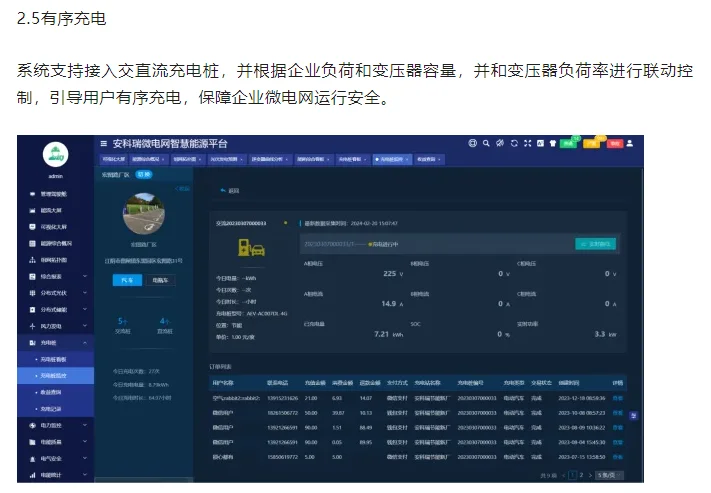Image resolution: width=711 pixels, height=493 pixels.
Task: Open the yellow alarm badge button
Action: (591, 143)
